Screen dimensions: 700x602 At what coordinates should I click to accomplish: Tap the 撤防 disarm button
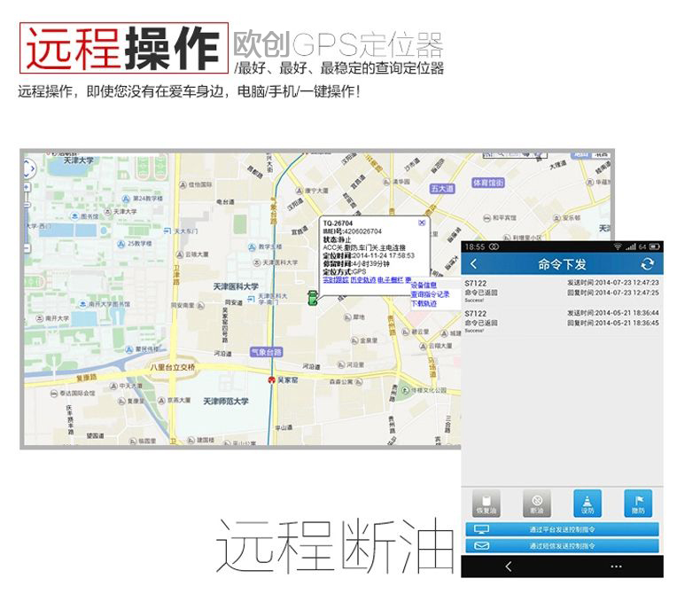coord(638,504)
